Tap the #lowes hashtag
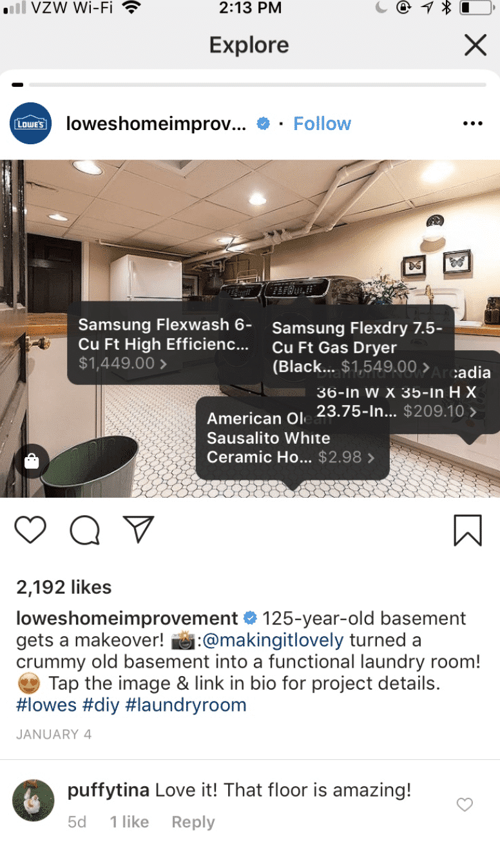Image resolution: width=500 pixels, height=868 pixels. (46, 704)
